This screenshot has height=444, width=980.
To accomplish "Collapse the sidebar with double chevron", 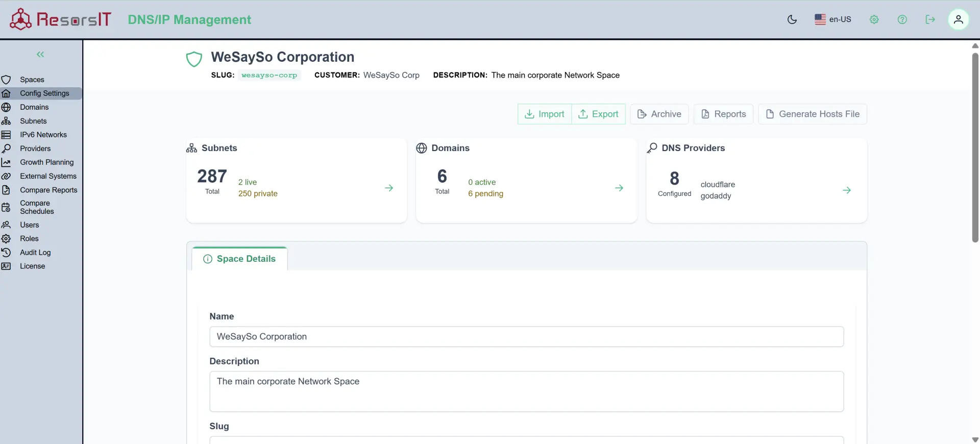I will [x=40, y=54].
